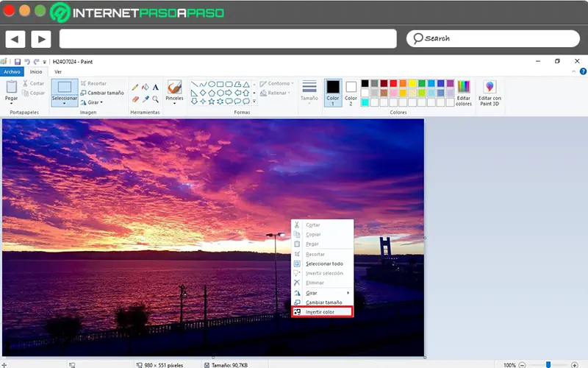The image size is (588, 368).
Task: Activate Color 1 selector
Action: (x=333, y=93)
